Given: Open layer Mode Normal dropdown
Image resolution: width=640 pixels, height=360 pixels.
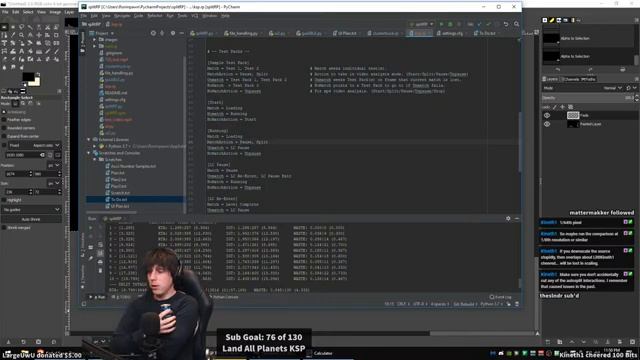Looking at the screenshot, I should click(x=613, y=88).
